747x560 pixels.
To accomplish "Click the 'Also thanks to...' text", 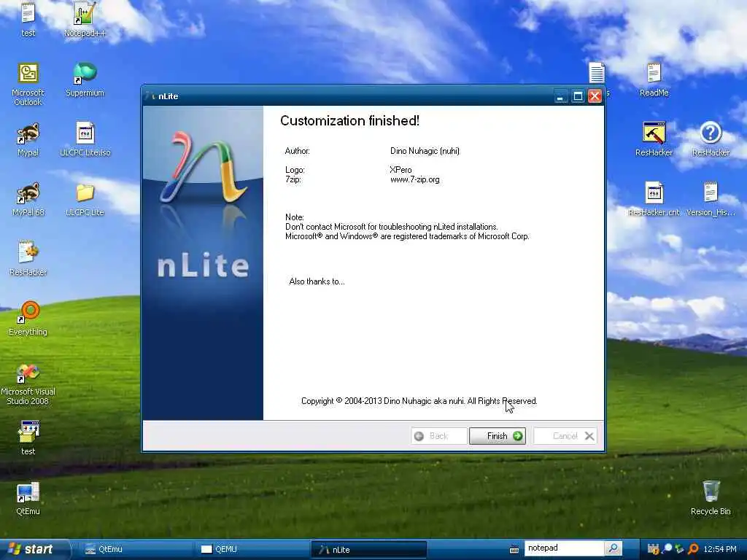I will (x=317, y=281).
